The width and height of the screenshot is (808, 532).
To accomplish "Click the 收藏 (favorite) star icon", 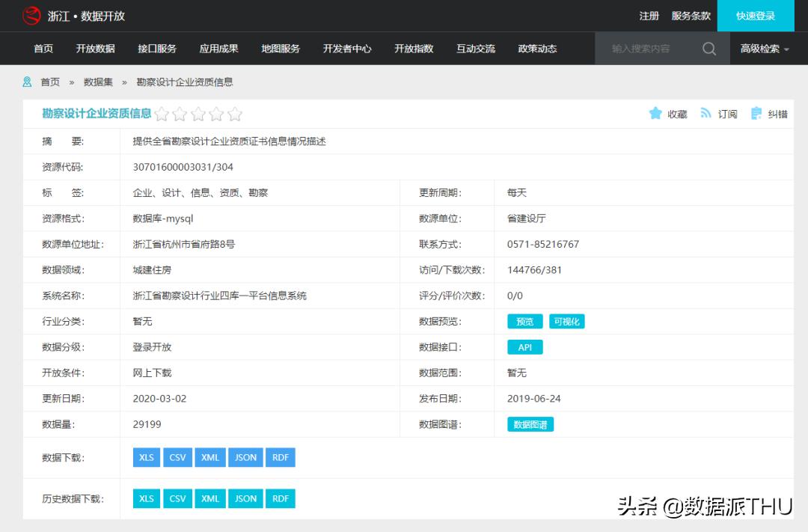I will pos(654,113).
